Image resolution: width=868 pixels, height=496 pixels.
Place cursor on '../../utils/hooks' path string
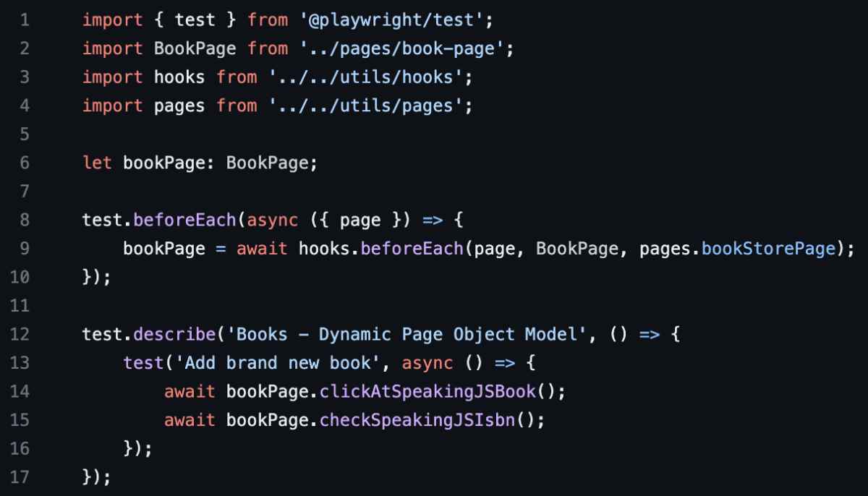pos(370,77)
